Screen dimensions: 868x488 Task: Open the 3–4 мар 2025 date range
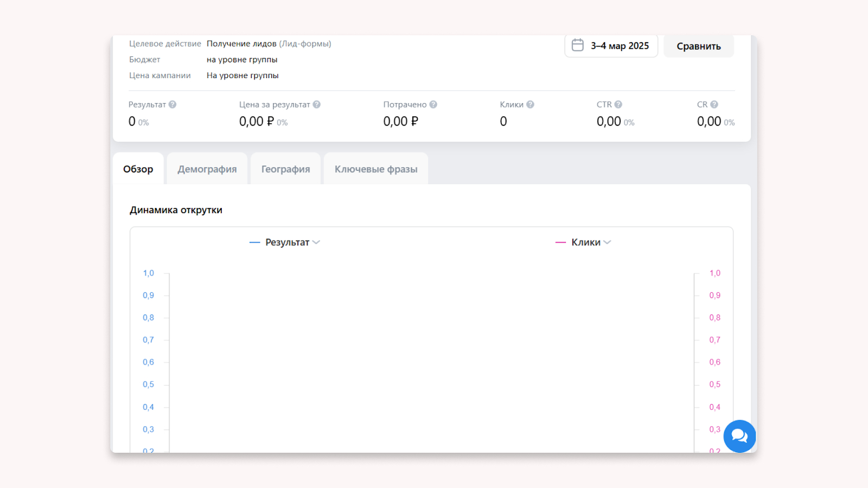[x=620, y=46]
